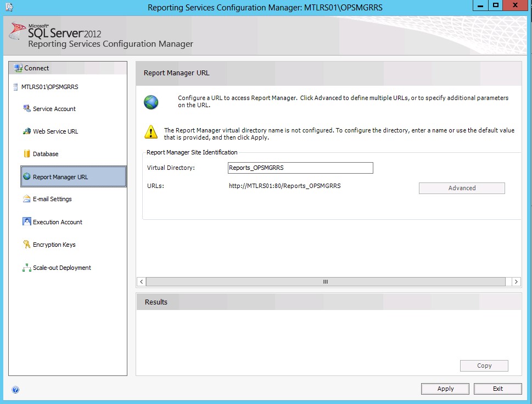
Task: Click the 'Virtual Directory:' label
Action: pyautogui.click(x=171, y=168)
